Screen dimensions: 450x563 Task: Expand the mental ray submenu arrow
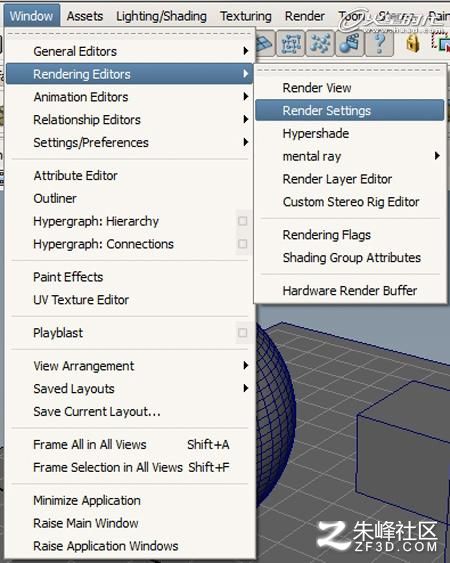(x=437, y=156)
